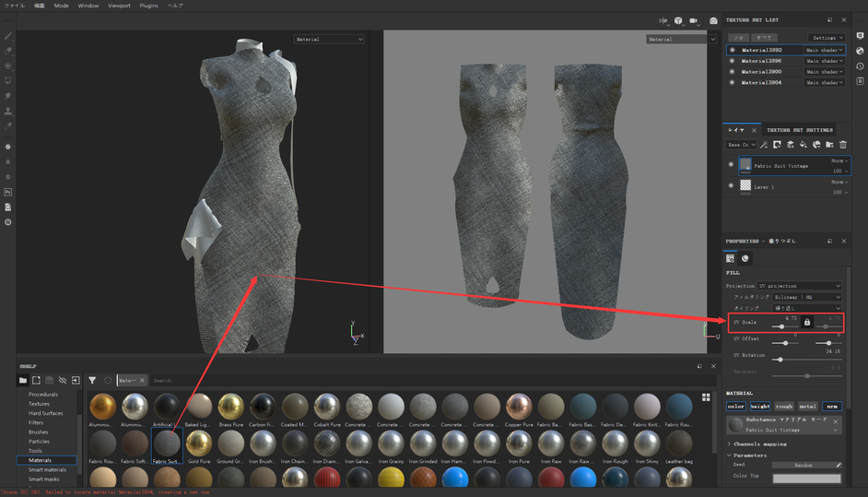Open the Viewport menu
Screen dimensions: 868x497
[119, 6]
